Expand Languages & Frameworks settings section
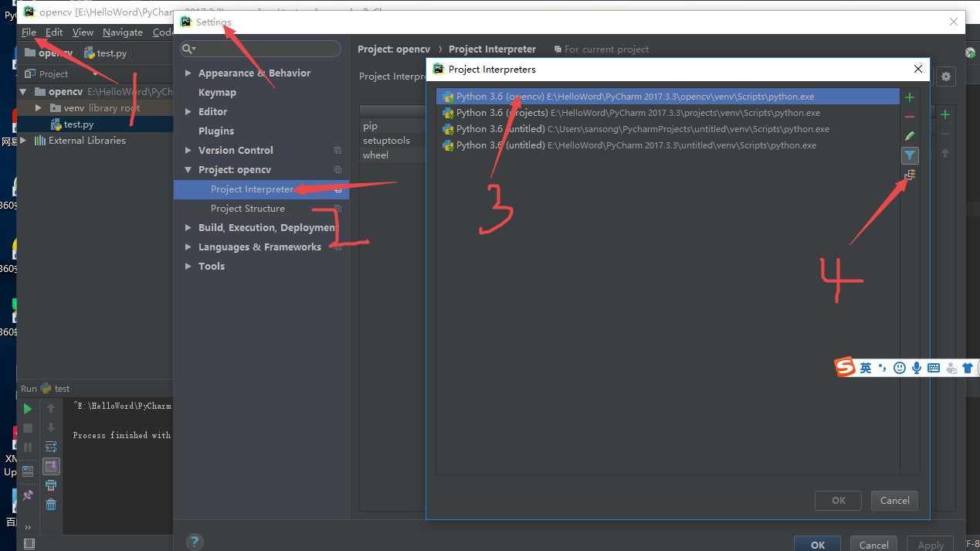This screenshot has width=980, height=551. point(188,247)
